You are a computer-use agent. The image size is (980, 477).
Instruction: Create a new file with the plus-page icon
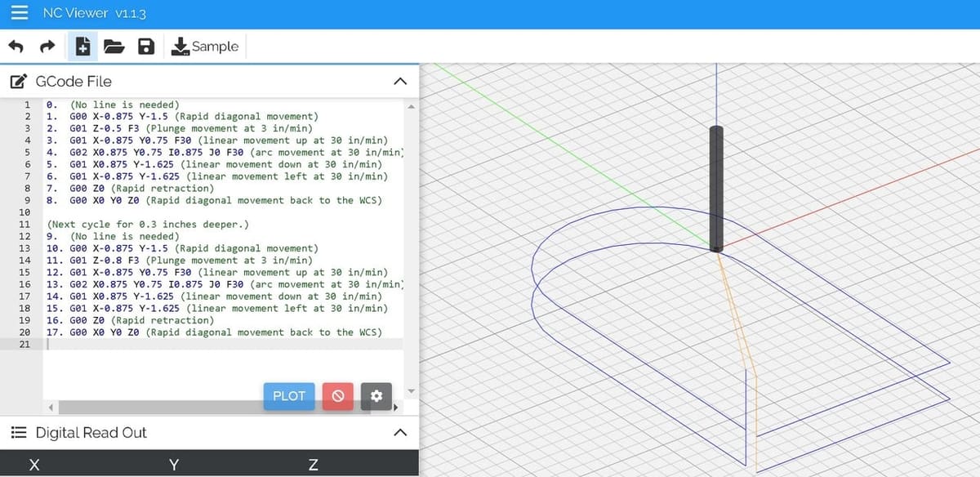pos(82,47)
